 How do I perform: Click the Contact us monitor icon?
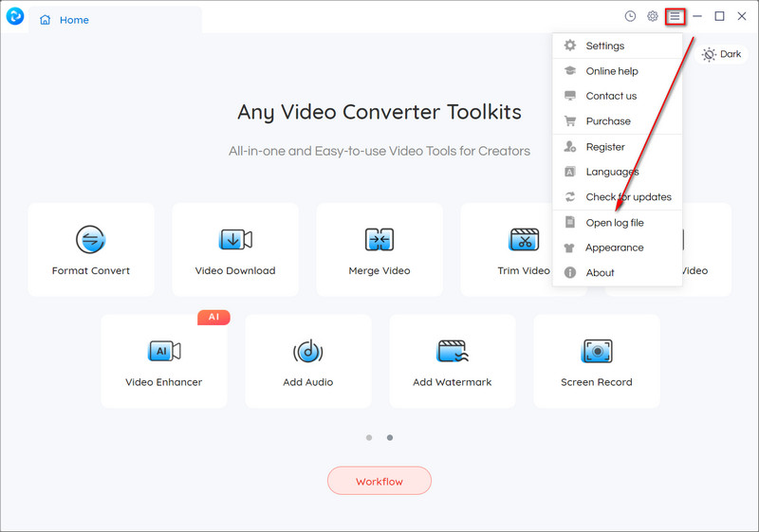pos(570,96)
